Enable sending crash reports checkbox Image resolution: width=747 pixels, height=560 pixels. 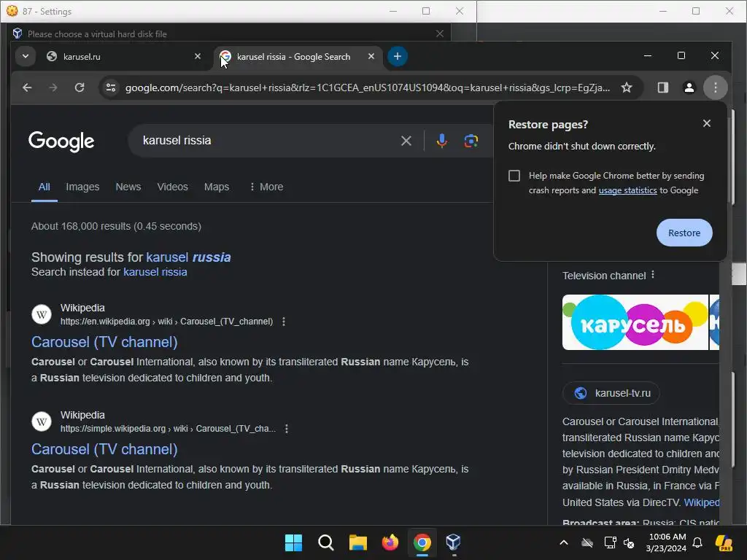point(514,176)
